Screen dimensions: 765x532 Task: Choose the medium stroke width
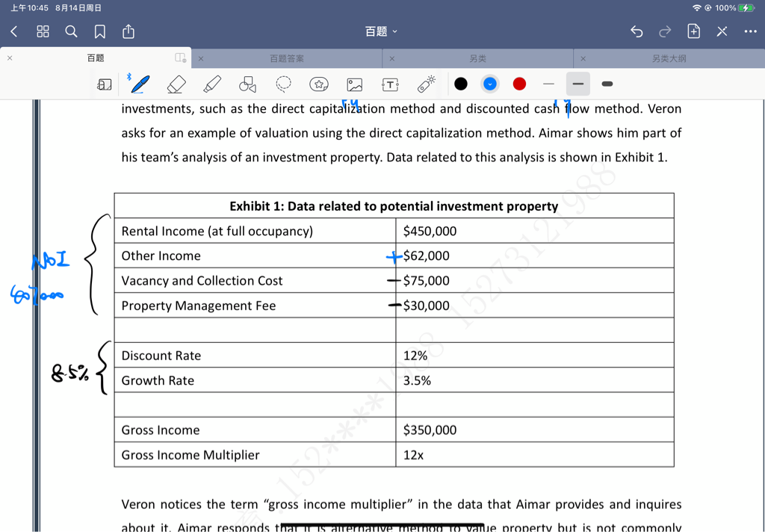point(578,84)
